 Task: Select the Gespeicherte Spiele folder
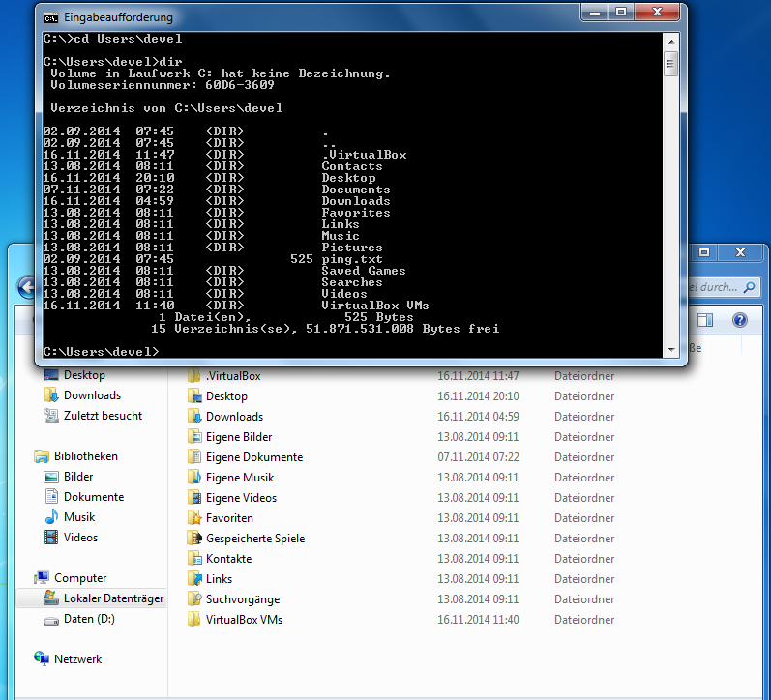coord(254,539)
